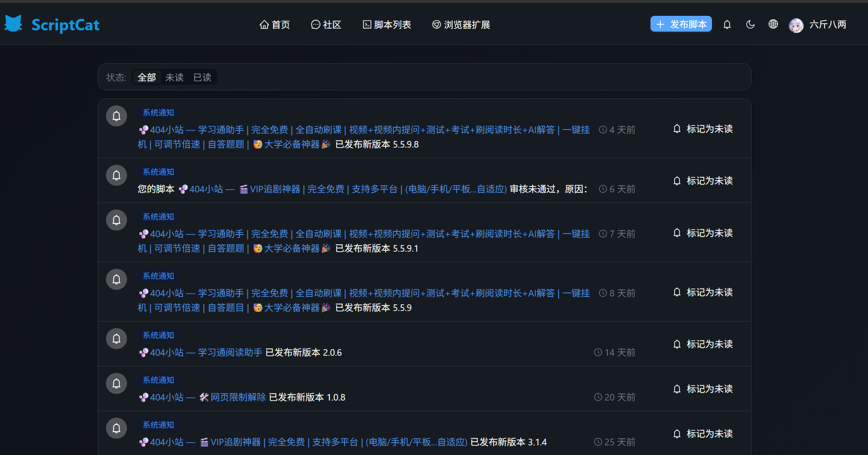
Task: Go to 首页 home menu item
Action: (275, 25)
